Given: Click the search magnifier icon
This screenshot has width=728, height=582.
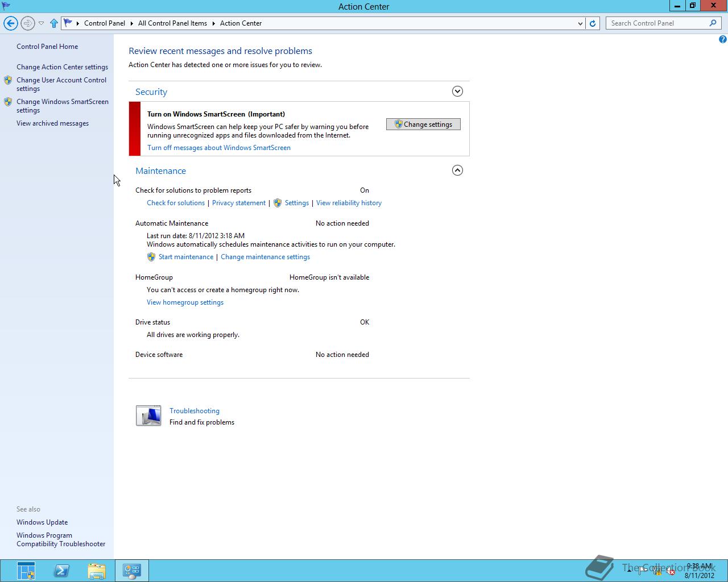Looking at the screenshot, I should (713, 23).
